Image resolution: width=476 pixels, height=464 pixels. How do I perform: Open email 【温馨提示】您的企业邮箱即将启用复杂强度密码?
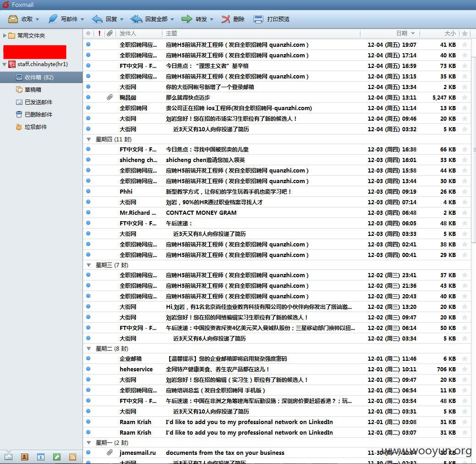point(277,358)
